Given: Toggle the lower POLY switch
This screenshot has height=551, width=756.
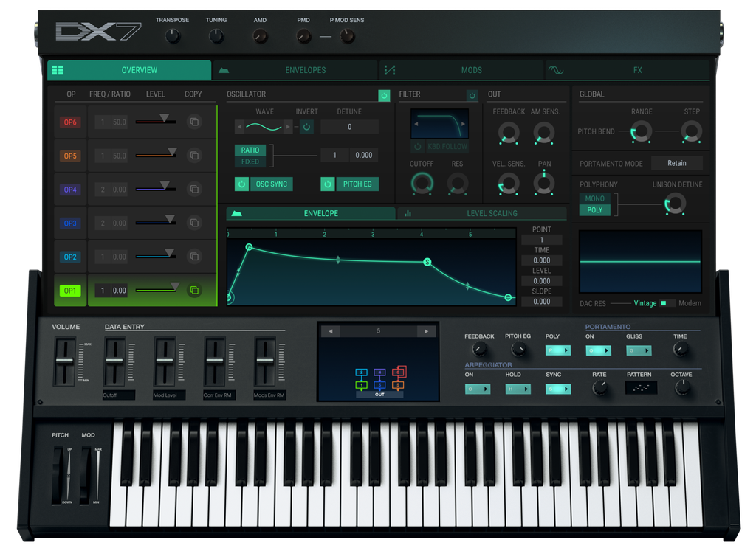Looking at the screenshot, I should (x=558, y=350).
